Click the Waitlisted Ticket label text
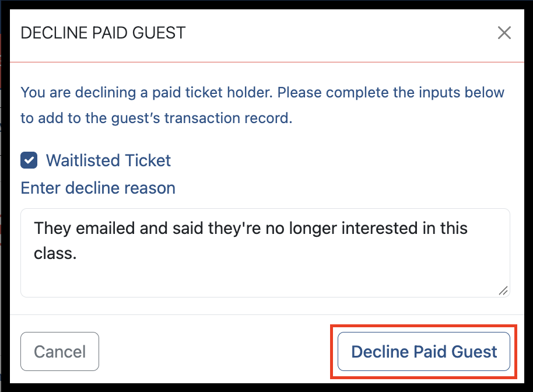533x392 pixels. tap(108, 160)
